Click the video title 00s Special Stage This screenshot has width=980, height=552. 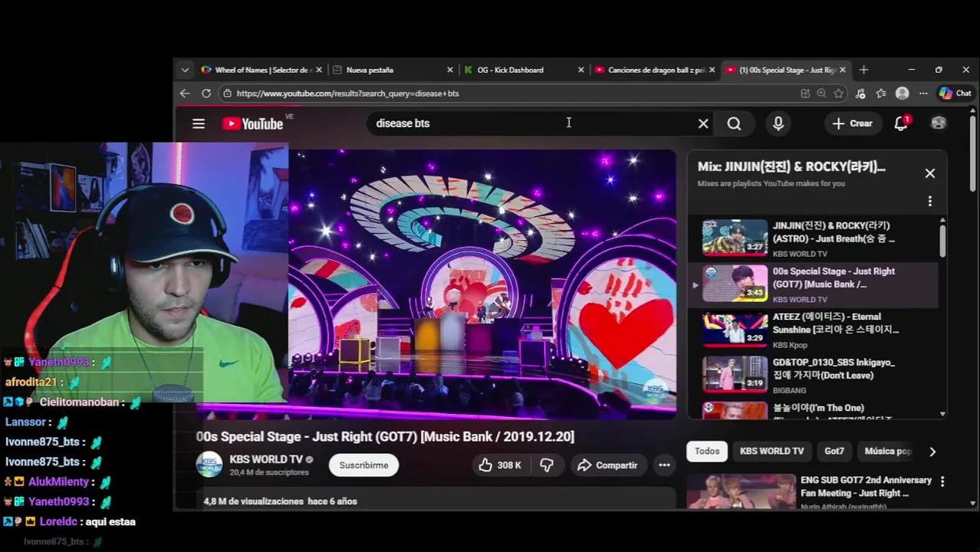pyautogui.click(x=385, y=436)
